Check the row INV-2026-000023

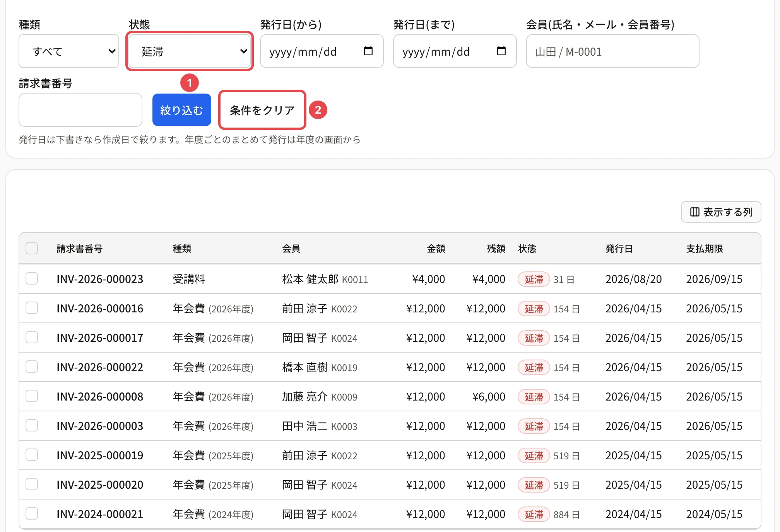[32, 278]
